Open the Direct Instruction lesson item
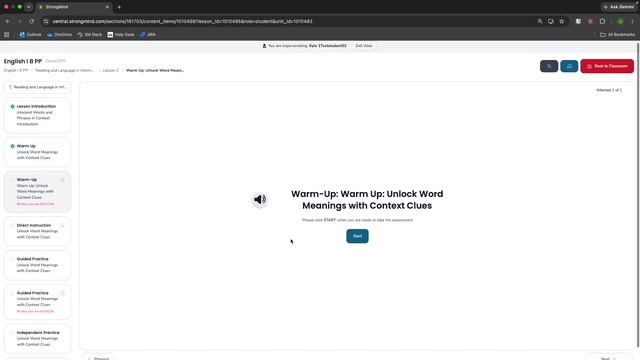This screenshot has width=640, height=360. [37, 231]
